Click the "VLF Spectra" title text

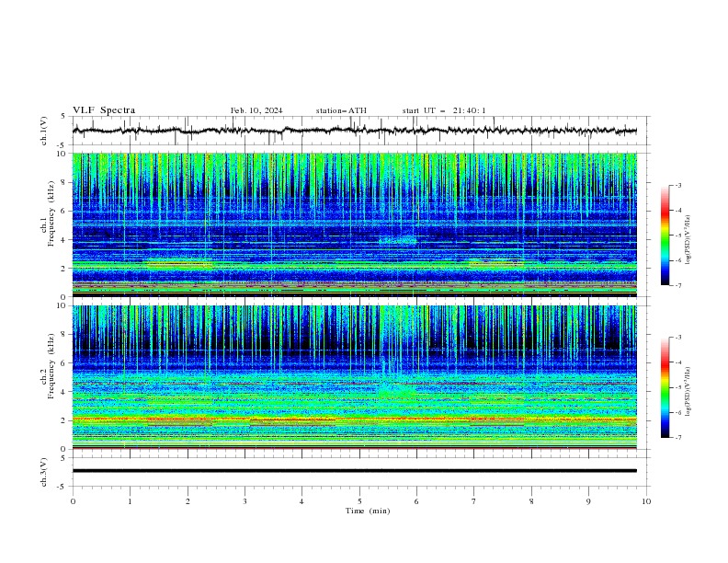pos(104,110)
